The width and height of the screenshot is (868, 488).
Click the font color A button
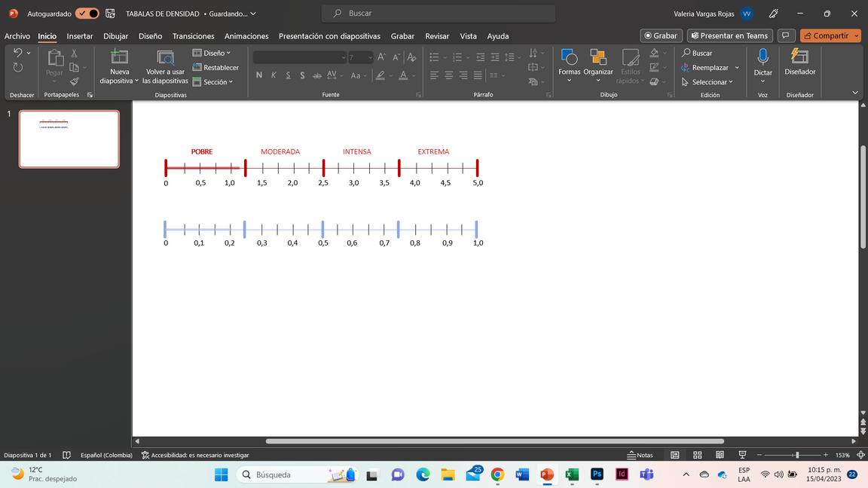pyautogui.click(x=404, y=75)
